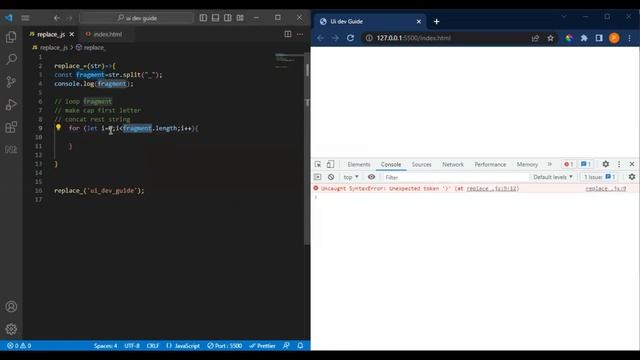This screenshot has height=360, width=640.
Task: Open the Source Control view
Action: (x=11, y=82)
